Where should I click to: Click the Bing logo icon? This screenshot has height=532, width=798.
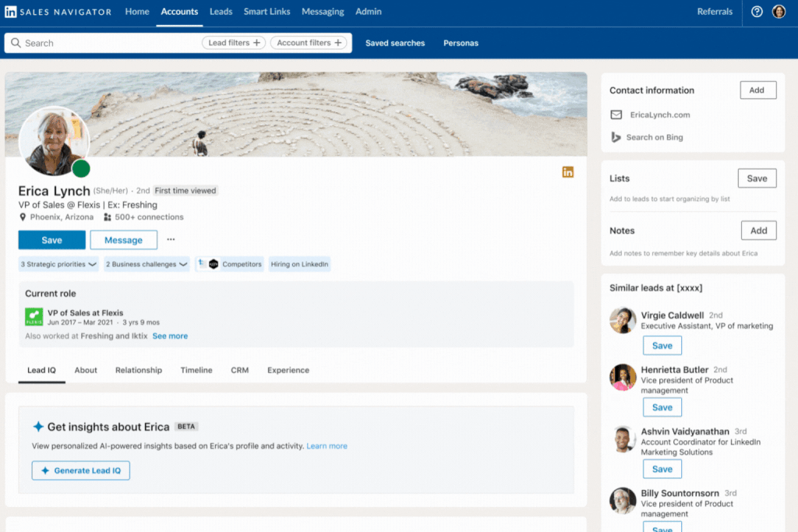pos(616,137)
